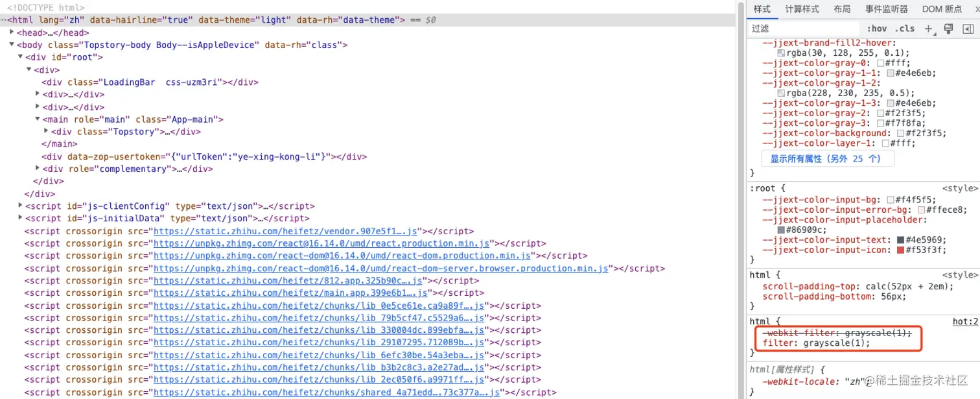Toggle the .cls class editor

coord(904,29)
